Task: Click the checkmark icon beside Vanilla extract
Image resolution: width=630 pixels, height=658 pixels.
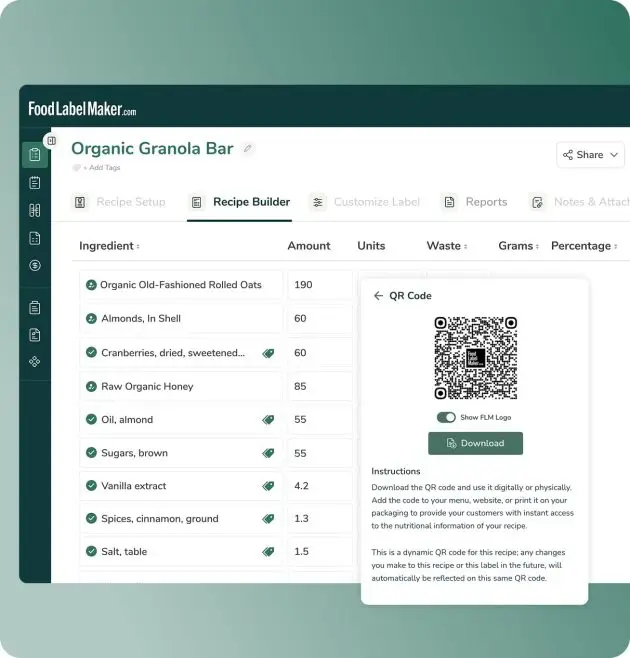Action: coord(91,486)
